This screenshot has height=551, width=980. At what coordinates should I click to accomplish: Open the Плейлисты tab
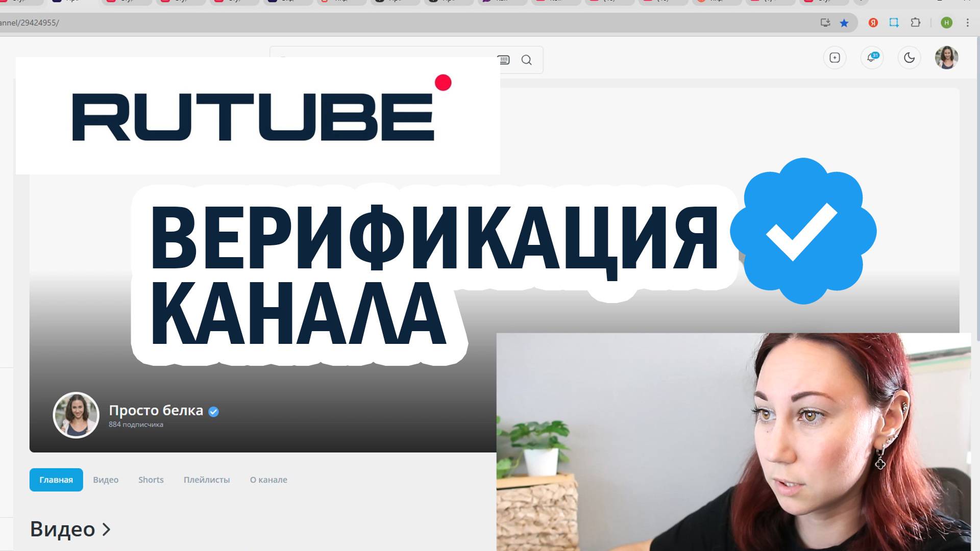click(x=207, y=480)
